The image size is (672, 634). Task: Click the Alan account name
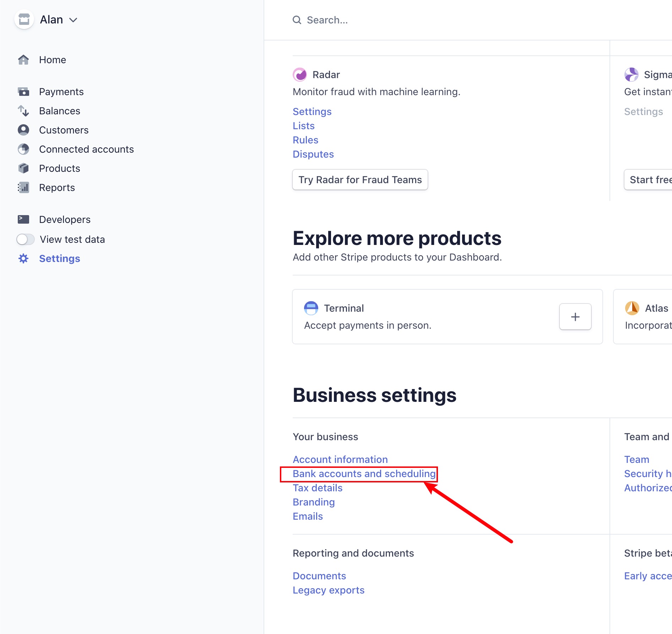point(52,20)
